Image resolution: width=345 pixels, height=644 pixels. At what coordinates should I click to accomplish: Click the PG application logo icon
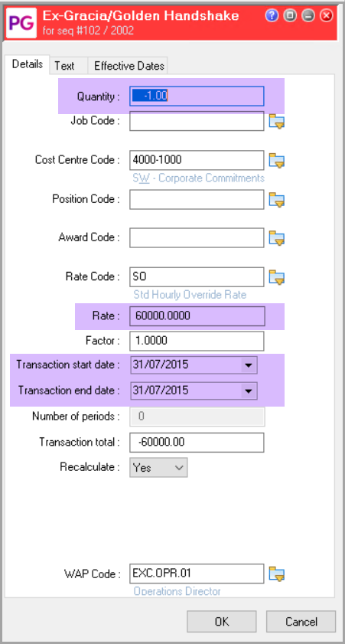pyautogui.click(x=21, y=24)
